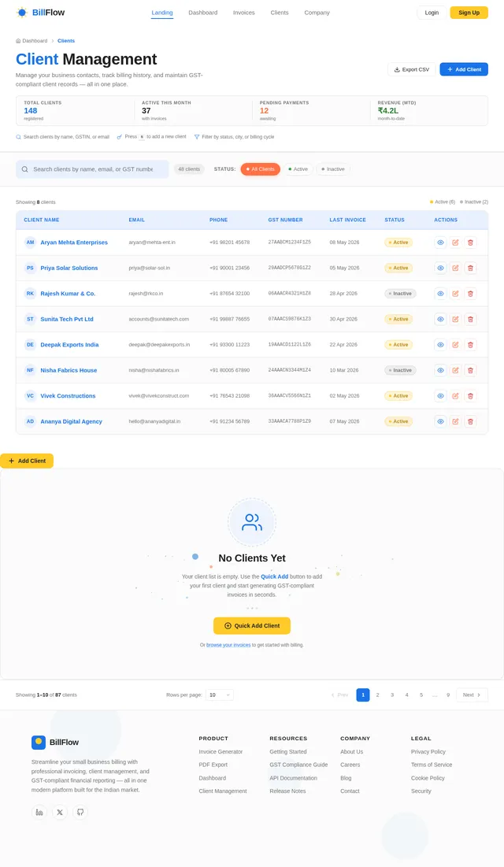Go to the Next page chevron
This screenshot has height=867, width=504.
472,695
